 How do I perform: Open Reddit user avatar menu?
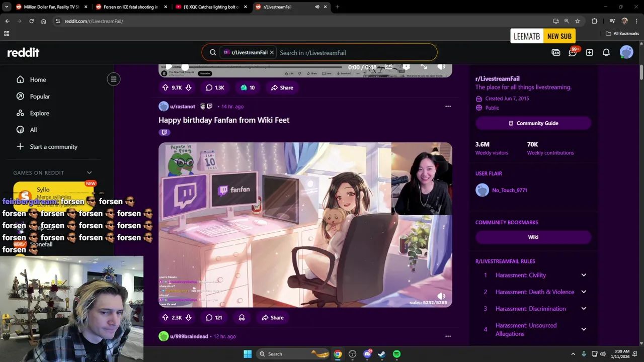[626, 52]
